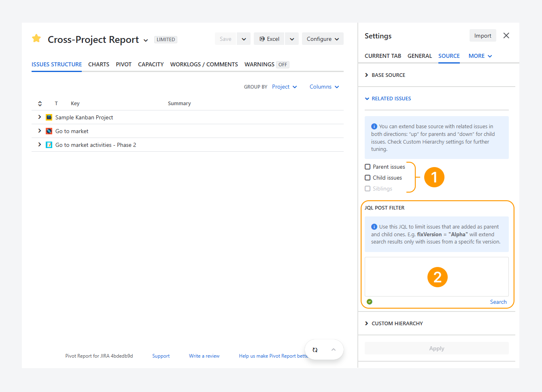
Task: Click the Search link under JQL filter
Action: [498, 302]
